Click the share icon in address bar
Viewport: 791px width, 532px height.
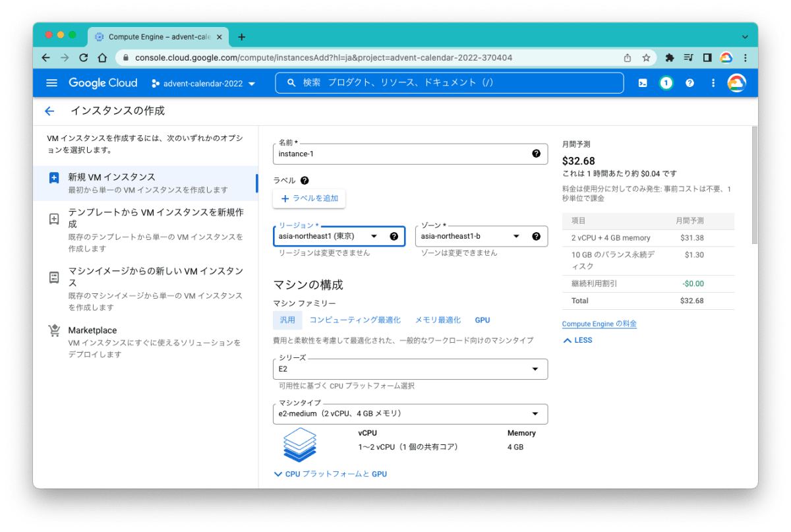[x=628, y=57]
